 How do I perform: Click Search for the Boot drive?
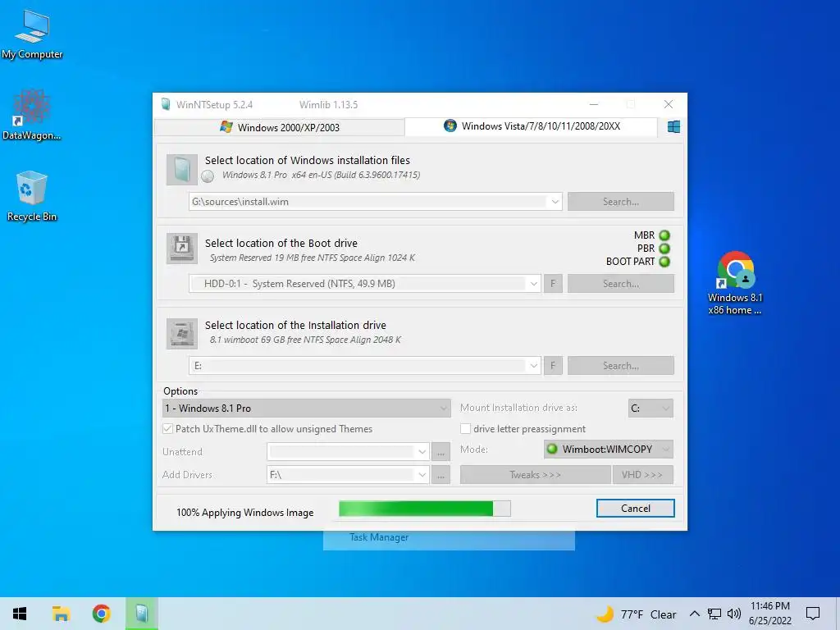click(620, 283)
